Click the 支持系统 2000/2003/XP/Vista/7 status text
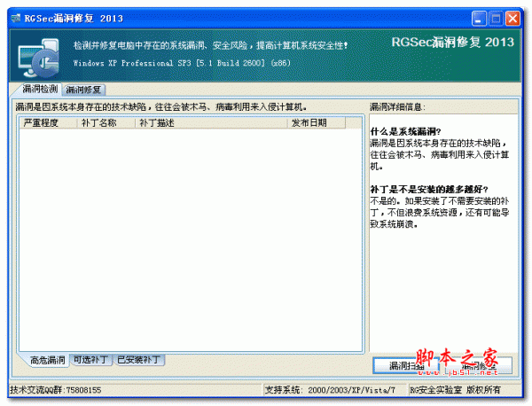The height and width of the screenshot is (406, 532). click(330, 390)
